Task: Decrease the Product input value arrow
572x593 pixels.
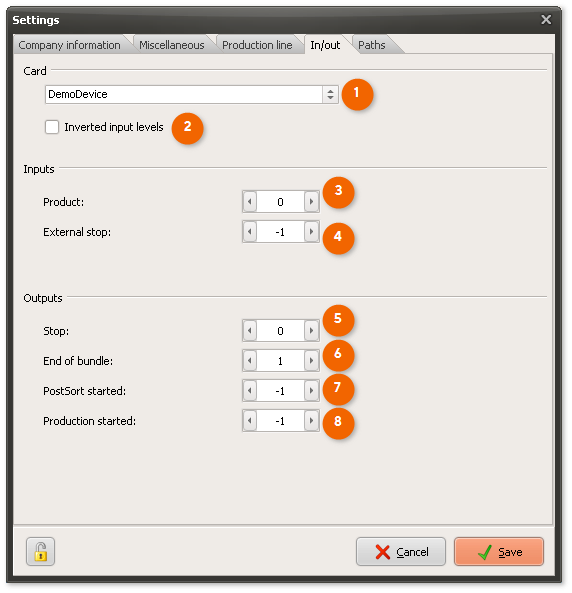Action: (x=250, y=202)
